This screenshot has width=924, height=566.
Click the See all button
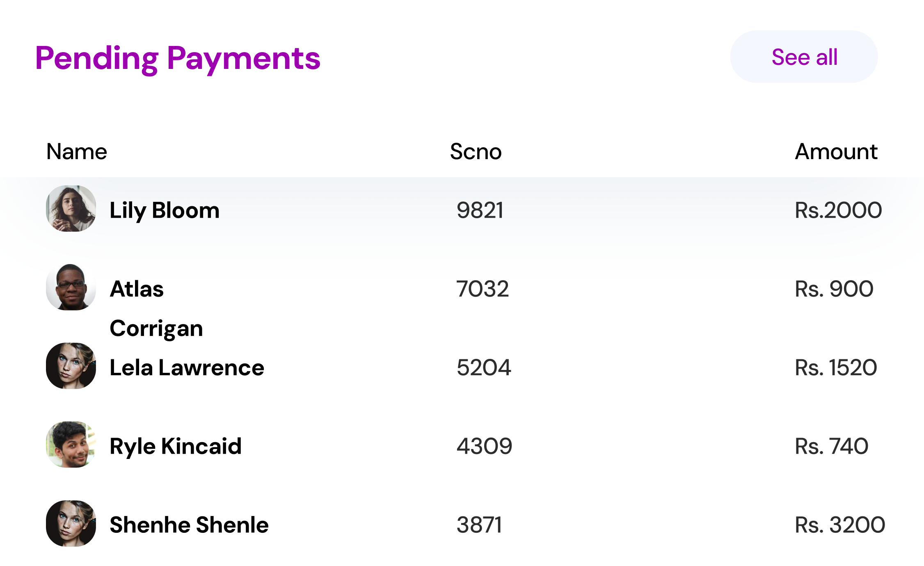(804, 57)
